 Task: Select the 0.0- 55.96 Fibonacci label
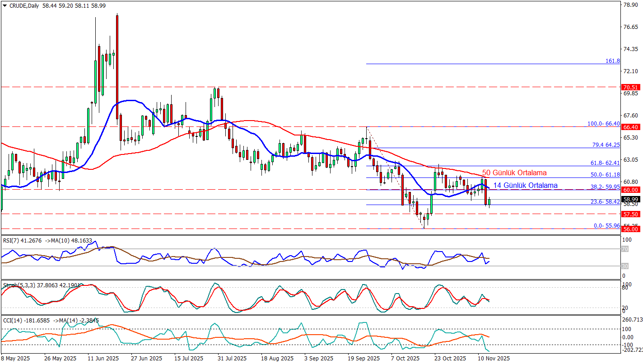(606, 225)
